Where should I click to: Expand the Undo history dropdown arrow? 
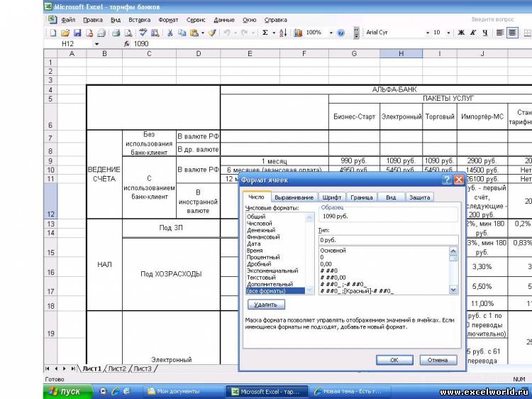point(235,33)
